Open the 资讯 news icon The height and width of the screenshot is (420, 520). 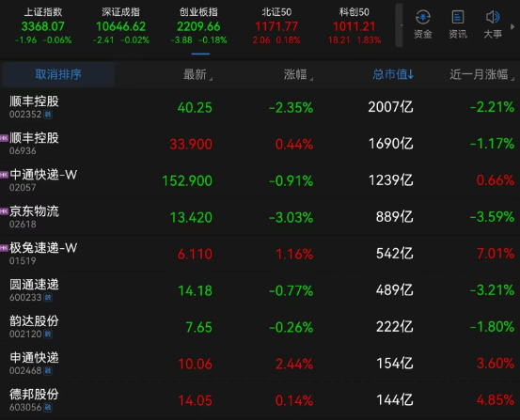[458, 24]
